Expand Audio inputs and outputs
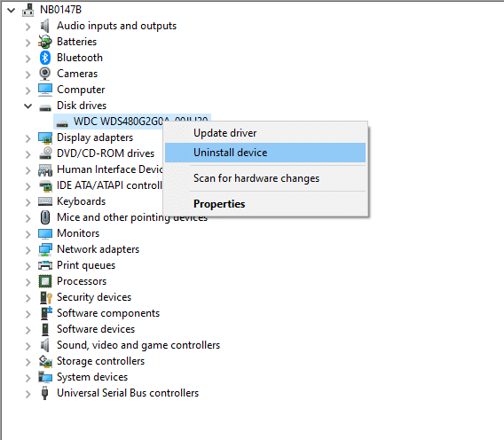This screenshot has height=440, width=504. click(28, 27)
